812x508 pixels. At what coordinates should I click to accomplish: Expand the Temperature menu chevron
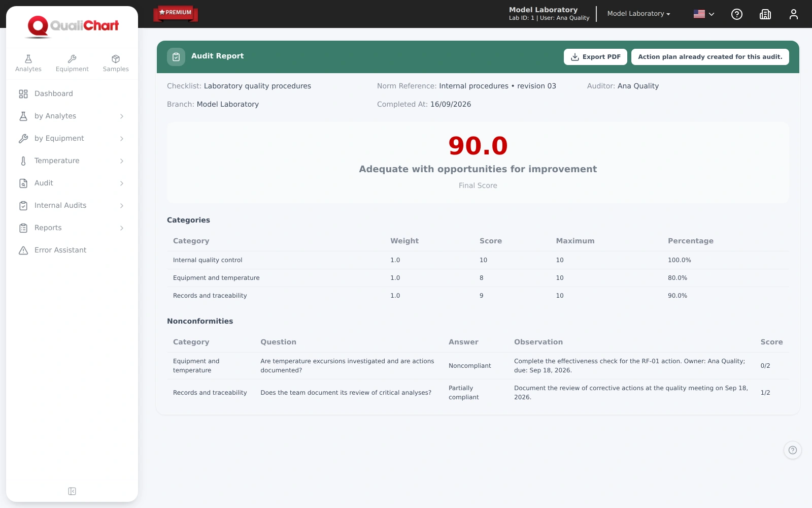tap(122, 161)
